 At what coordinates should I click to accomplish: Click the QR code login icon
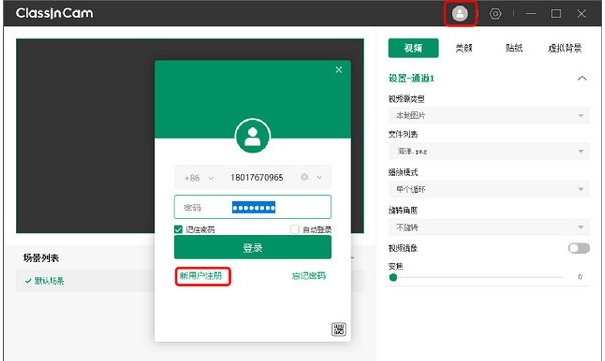point(338,329)
